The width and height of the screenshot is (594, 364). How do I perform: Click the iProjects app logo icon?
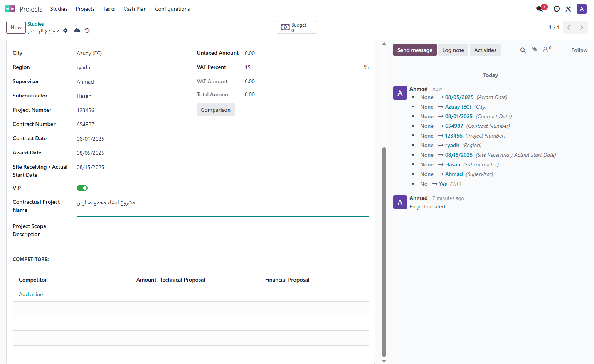(10, 9)
